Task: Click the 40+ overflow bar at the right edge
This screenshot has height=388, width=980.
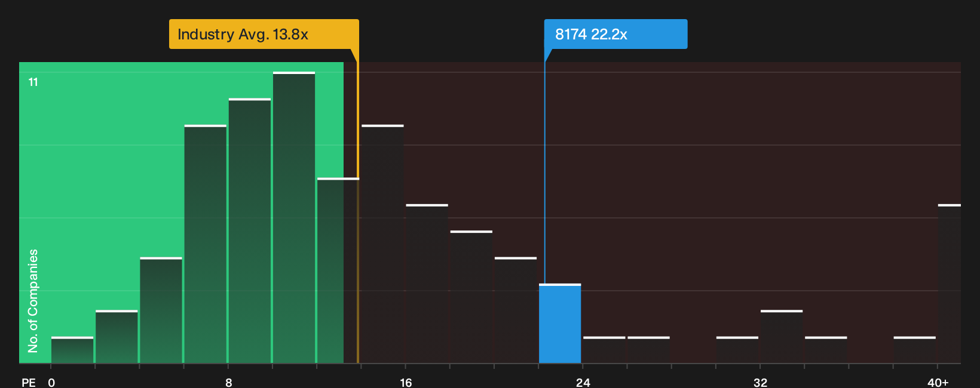Action: coord(950,284)
